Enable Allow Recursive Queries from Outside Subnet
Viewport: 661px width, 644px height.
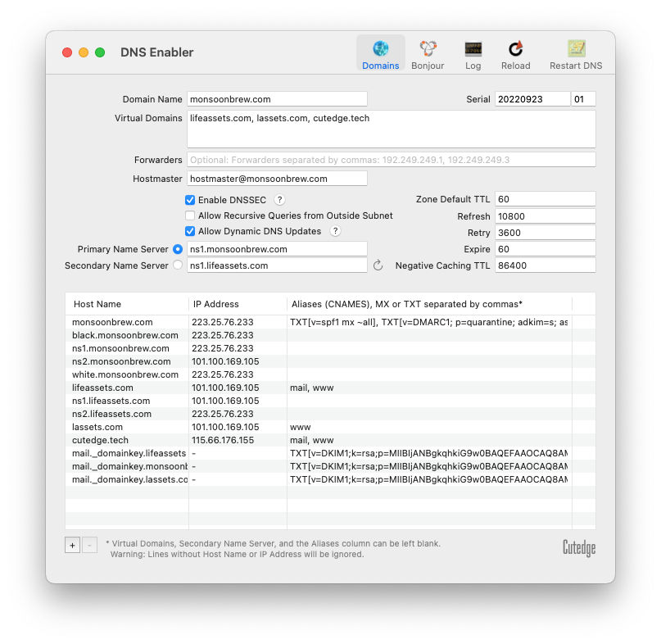tap(190, 215)
